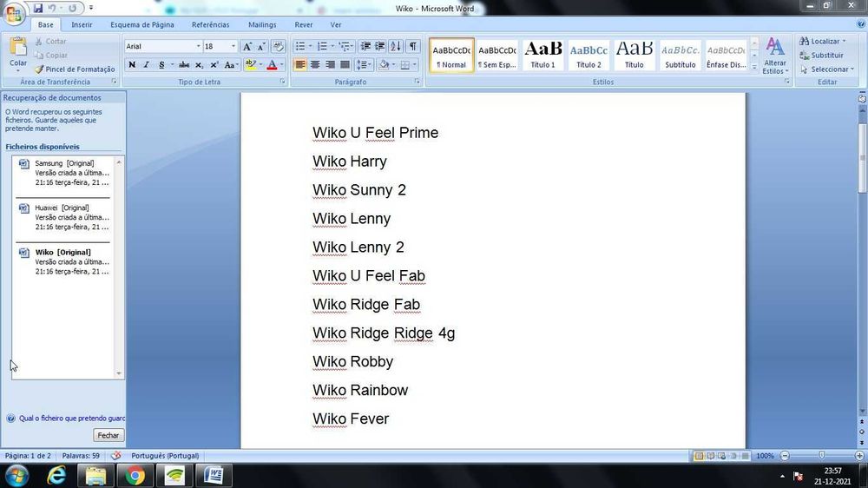
Task: Toggle bold N formatting
Action: click(132, 65)
